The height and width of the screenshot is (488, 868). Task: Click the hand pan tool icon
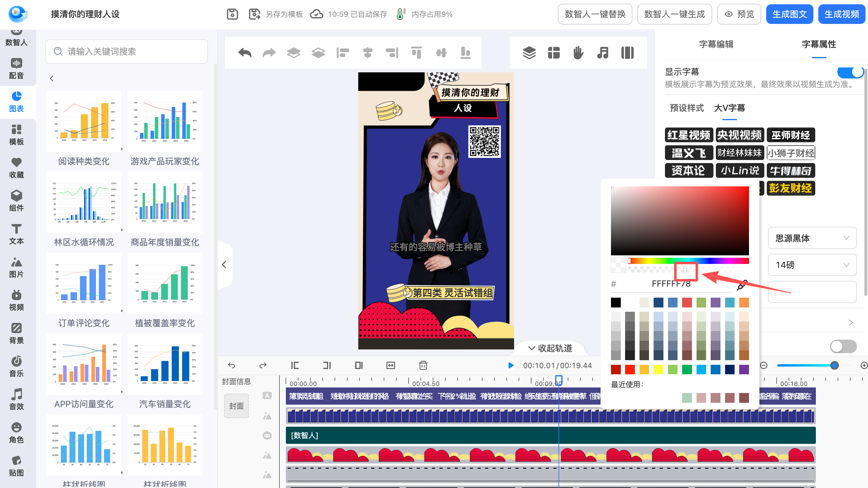click(x=578, y=53)
